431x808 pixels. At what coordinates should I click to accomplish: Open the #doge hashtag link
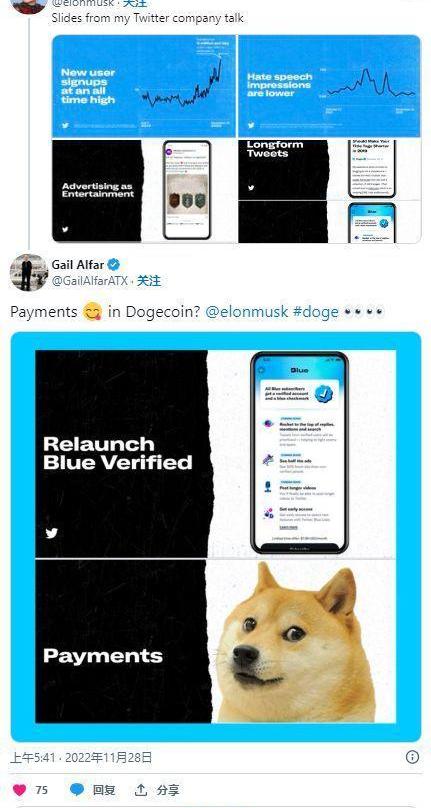pyautogui.click(x=316, y=312)
